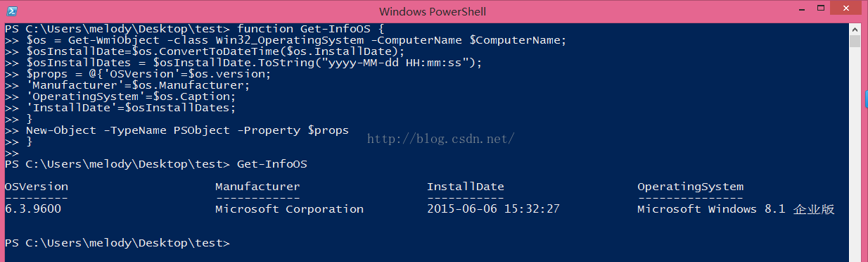
Task: Click the Windows PowerShell title bar text
Action: pos(432,11)
